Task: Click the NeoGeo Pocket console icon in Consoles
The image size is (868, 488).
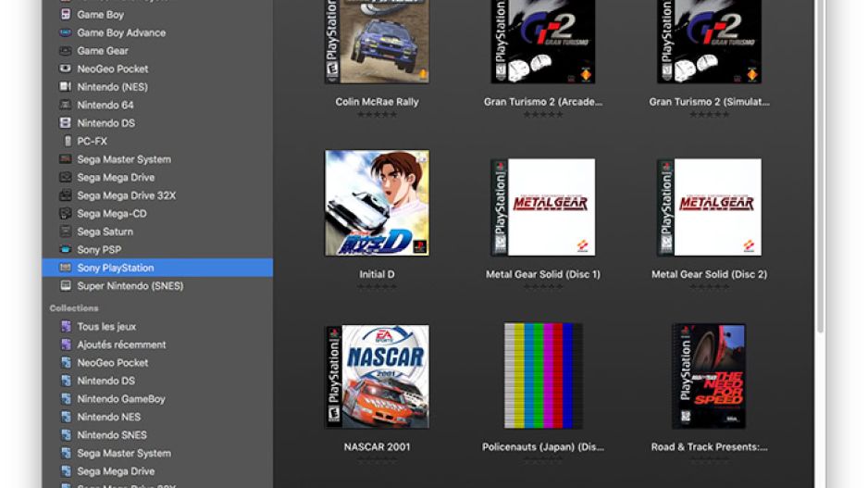Action: coord(66,69)
